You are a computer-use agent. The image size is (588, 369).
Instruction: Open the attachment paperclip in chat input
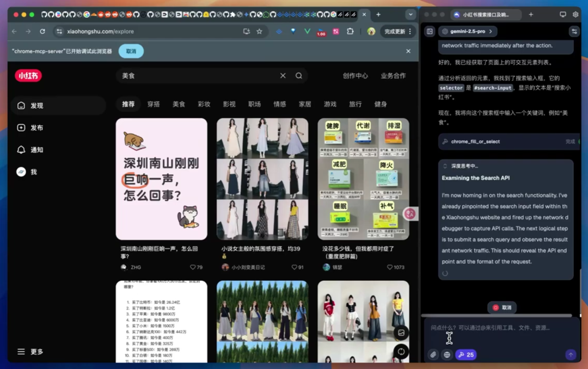point(433,355)
